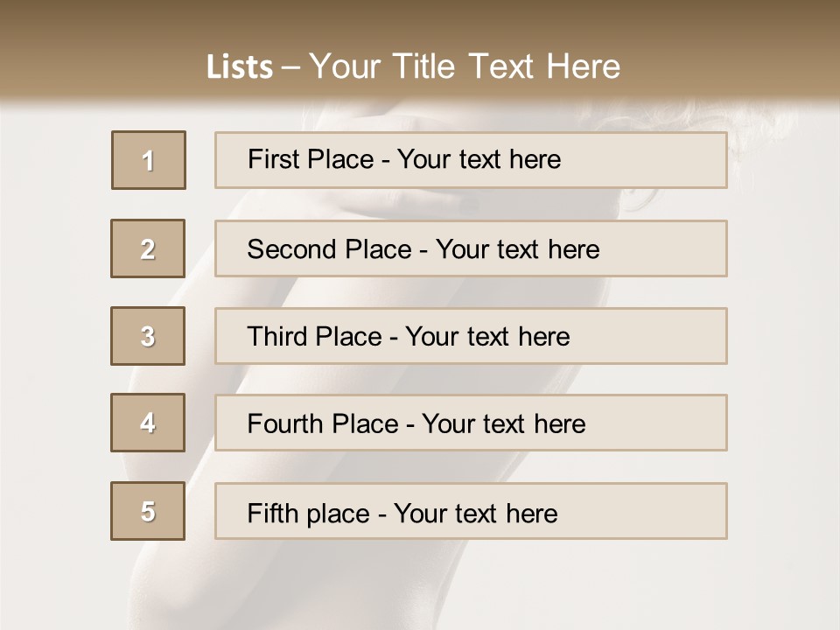
Task: Click the slide title text
Action: click(x=413, y=66)
